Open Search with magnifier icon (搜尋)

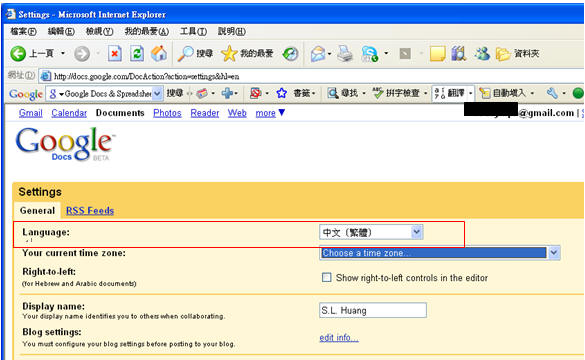pyautogui.click(x=195, y=54)
